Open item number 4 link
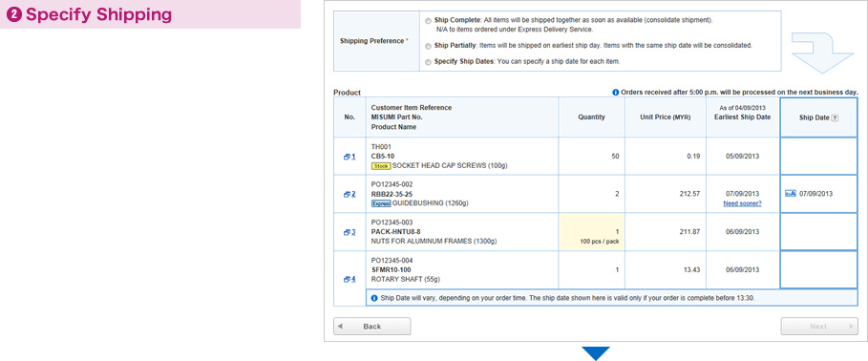Viewport: 868px width, 361px height. click(x=353, y=279)
